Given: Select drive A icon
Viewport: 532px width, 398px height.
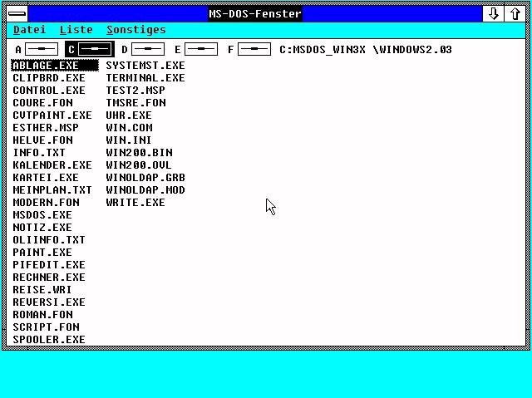Looking at the screenshot, I should click(41, 50).
